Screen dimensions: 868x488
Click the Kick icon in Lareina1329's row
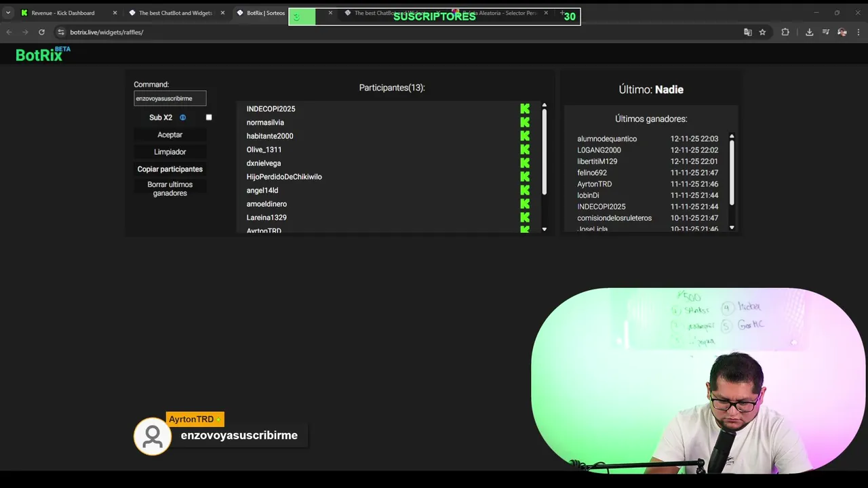(525, 218)
